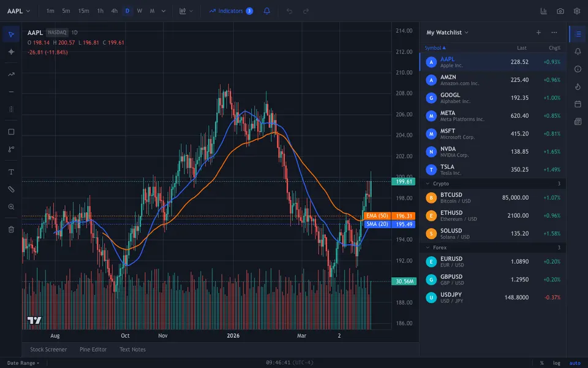The height and width of the screenshot is (368, 588).
Task: Sort by the Symbol column header
Action: tap(435, 48)
